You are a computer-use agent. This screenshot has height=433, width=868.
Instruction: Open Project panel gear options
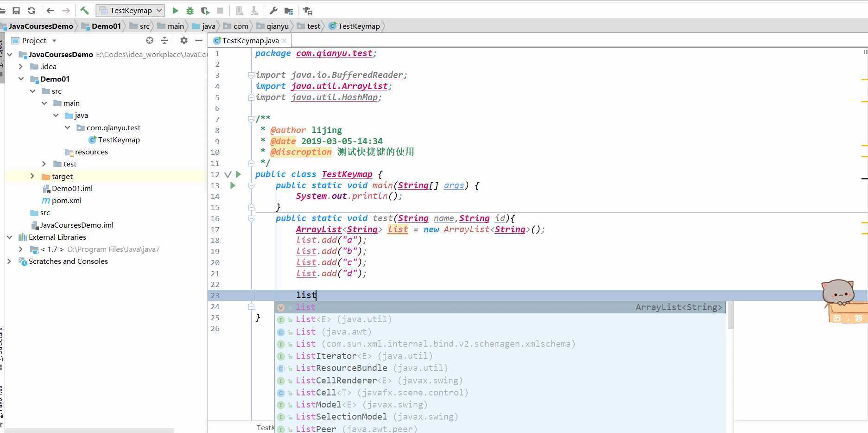(184, 40)
